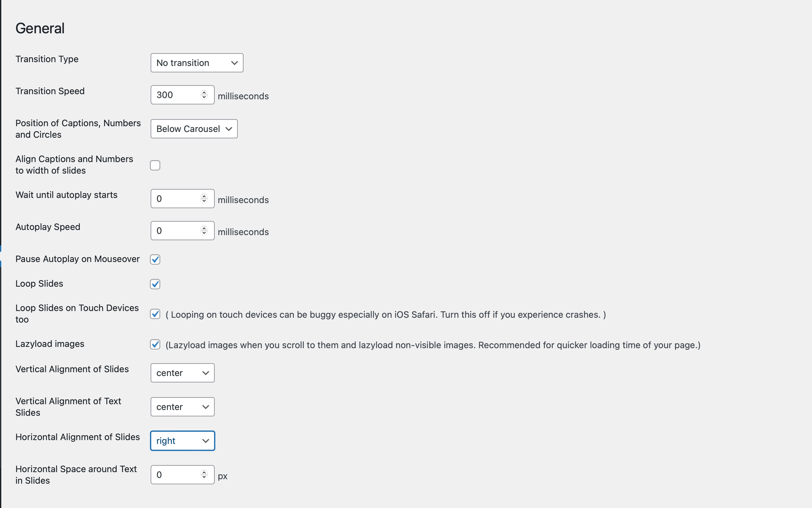Image resolution: width=812 pixels, height=508 pixels.
Task: Click the Lazyload images description text
Action: click(433, 345)
